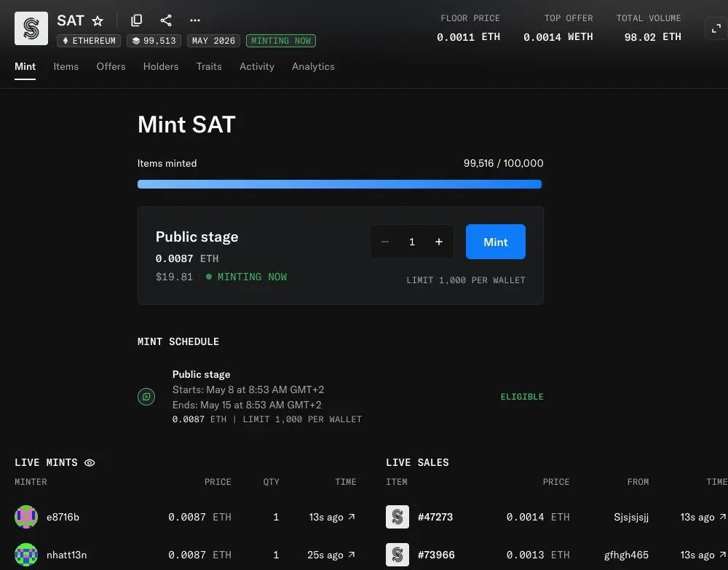Decrease mint quantity with minus button
The height and width of the screenshot is (570, 728).
tap(385, 242)
